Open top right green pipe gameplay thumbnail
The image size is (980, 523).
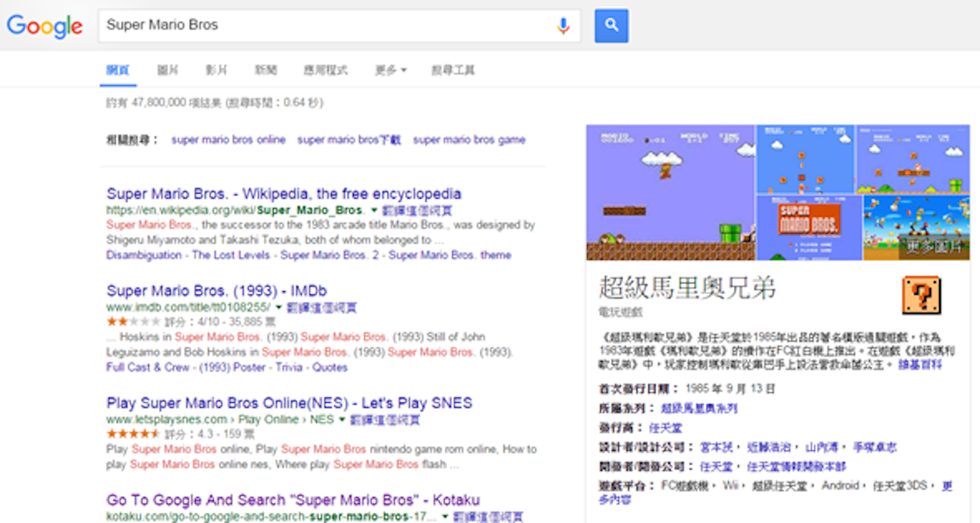click(x=913, y=159)
